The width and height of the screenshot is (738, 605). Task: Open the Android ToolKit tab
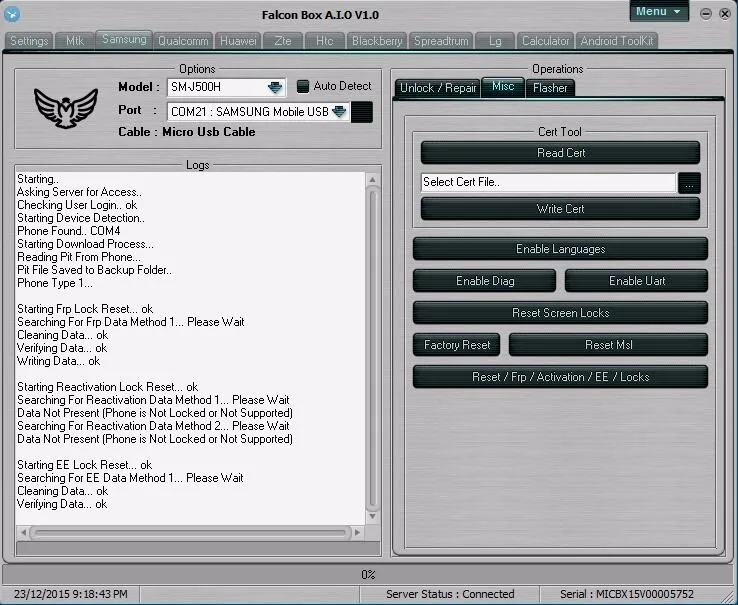(617, 41)
